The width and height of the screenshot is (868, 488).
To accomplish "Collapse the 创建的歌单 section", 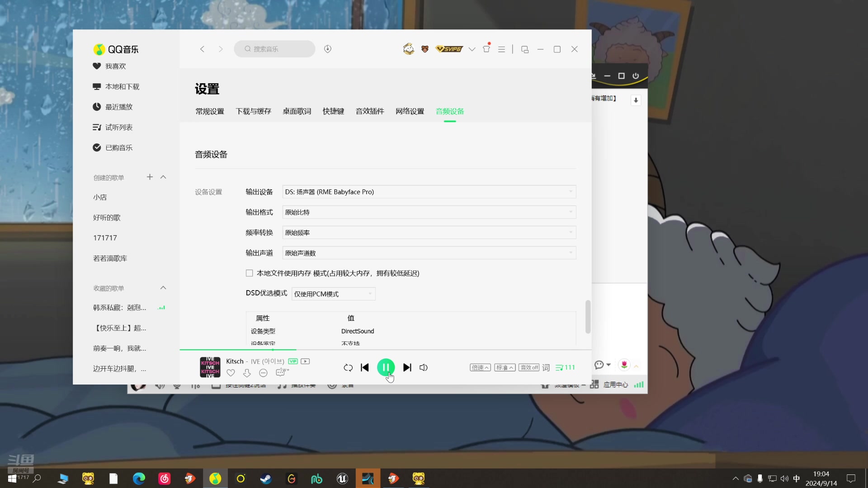I will (x=163, y=177).
